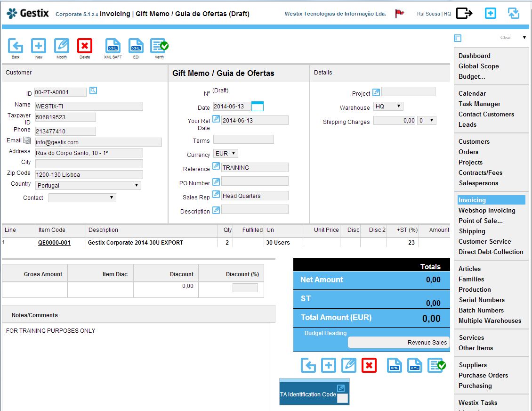This screenshot has width=532, height=411.
Task: Click bottom New plus icon under totals
Action: pos(329,365)
